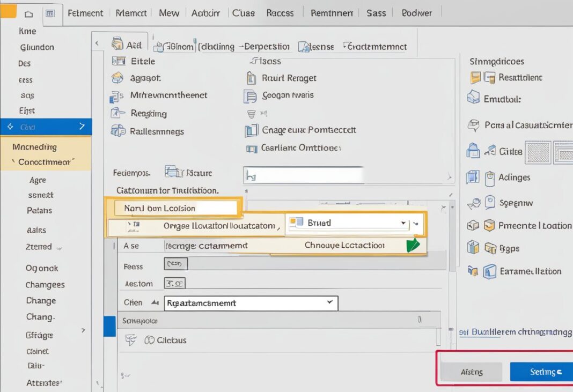
Task: Expand the Ztemed item in left sidebar
Action: tap(59, 248)
